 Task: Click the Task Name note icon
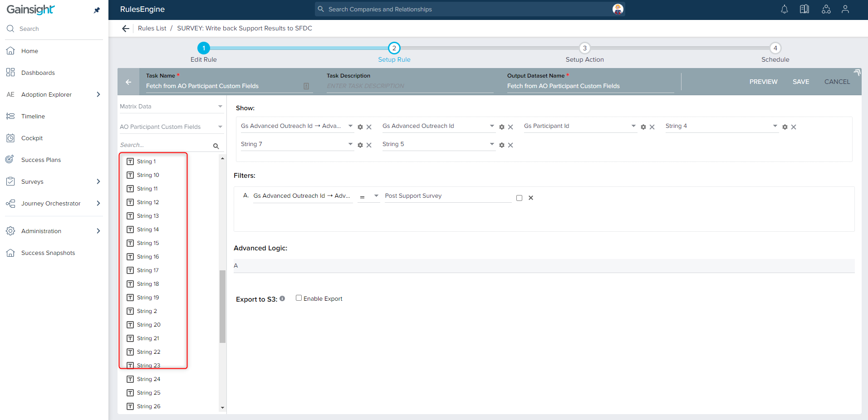[x=306, y=86]
